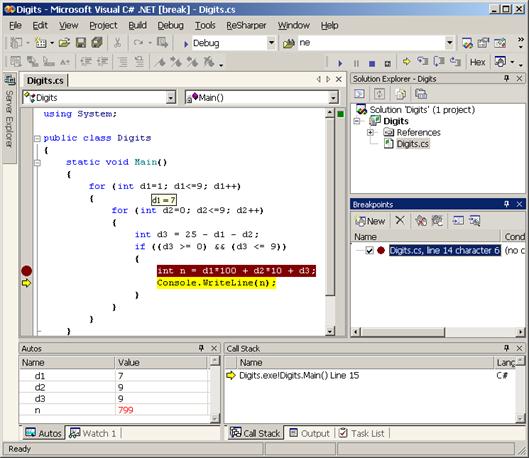Click the Show All Files icon in Solution Explorer

(x=400, y=94)
